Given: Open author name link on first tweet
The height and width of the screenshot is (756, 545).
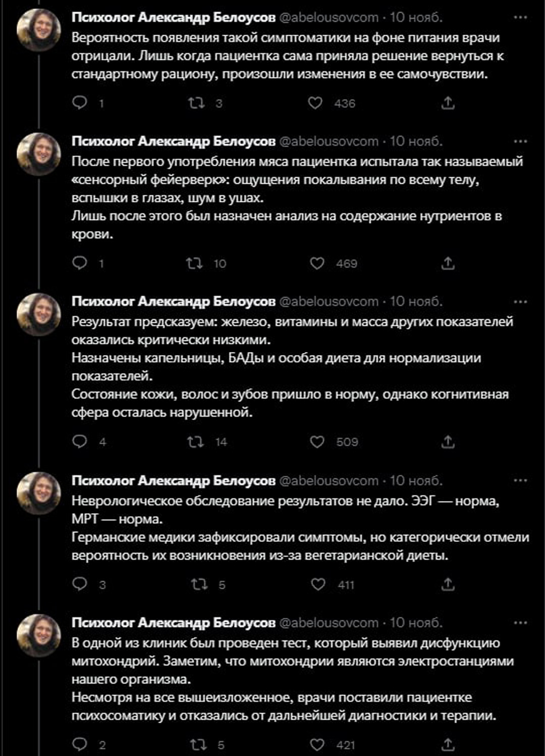Looking at the screenshot, I should click(x=173, y=17).
